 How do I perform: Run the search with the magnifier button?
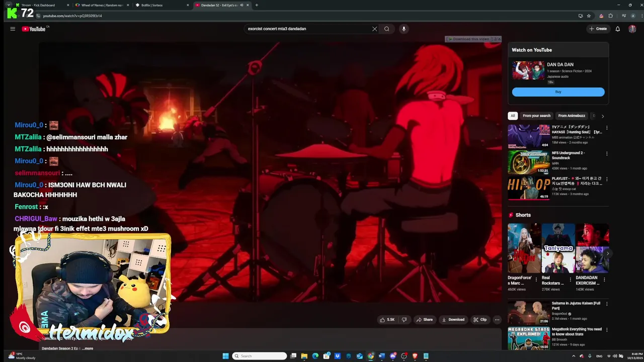[x=387, y=29]
